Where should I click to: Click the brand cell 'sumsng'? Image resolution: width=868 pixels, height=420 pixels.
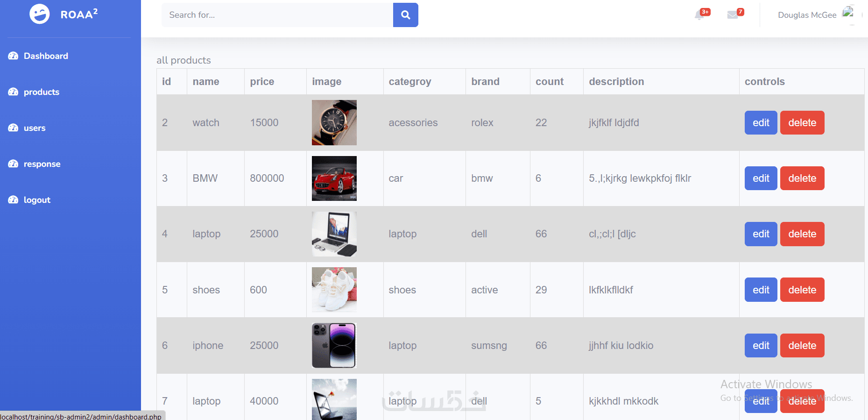pos(489,345)
